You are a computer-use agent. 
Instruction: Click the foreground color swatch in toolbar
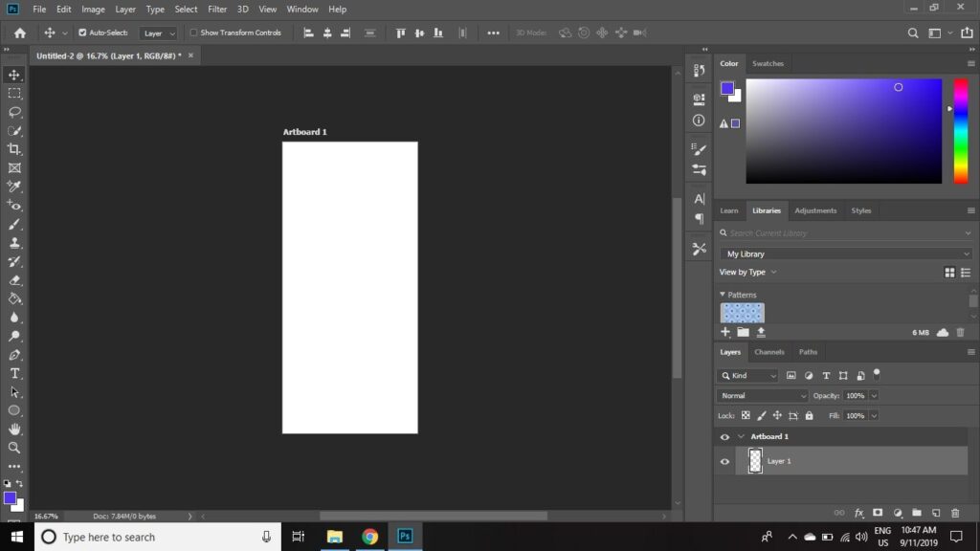[x=10, y=497]
